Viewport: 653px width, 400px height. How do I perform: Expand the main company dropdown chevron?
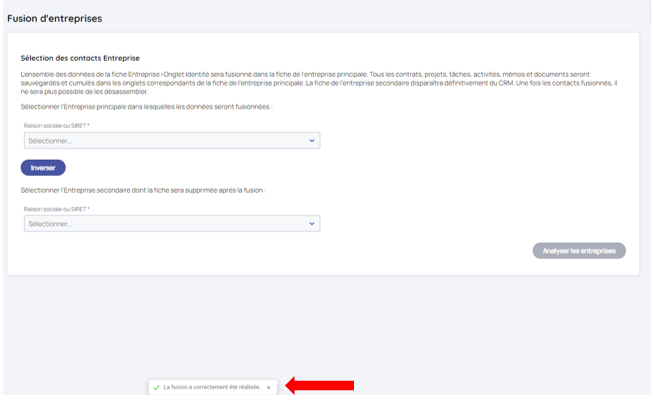[x=312, y=141]
